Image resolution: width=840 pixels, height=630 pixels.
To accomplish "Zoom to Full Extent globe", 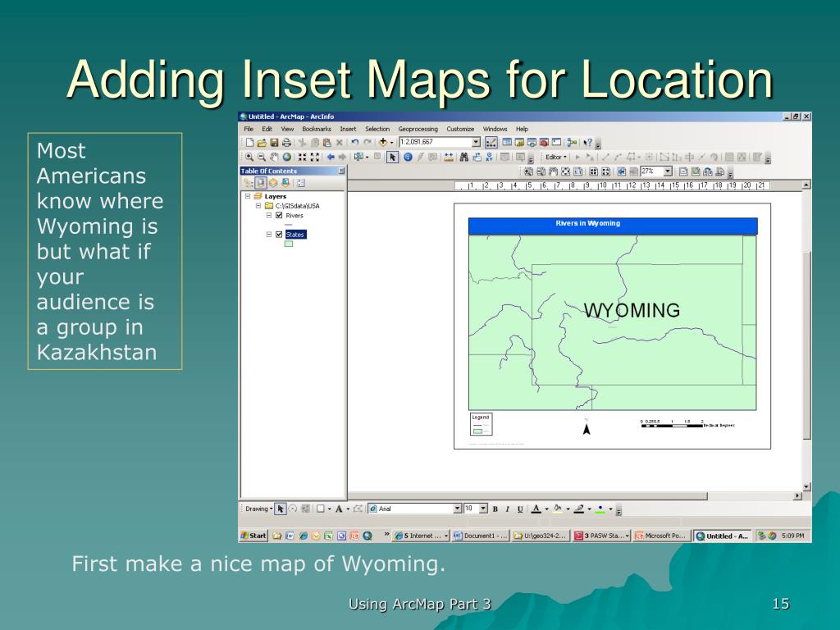I will (x=286, y=157).
